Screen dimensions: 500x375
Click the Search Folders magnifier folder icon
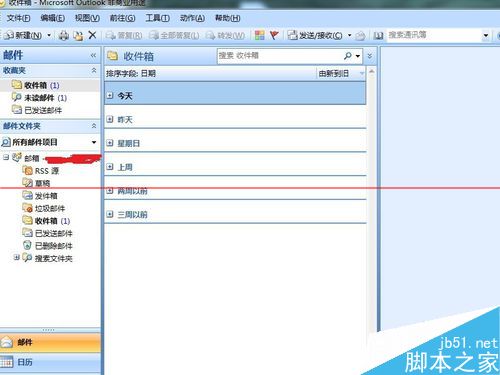27,258
